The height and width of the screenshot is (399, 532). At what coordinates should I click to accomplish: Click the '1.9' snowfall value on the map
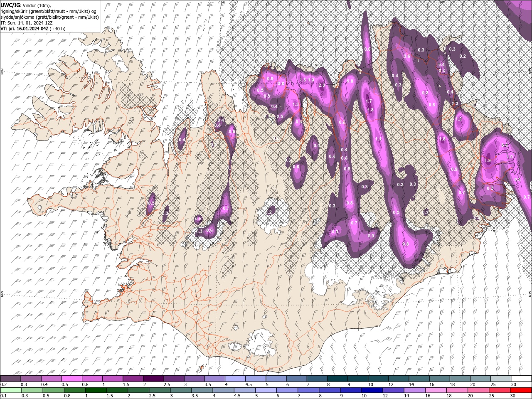click(488, 160)
